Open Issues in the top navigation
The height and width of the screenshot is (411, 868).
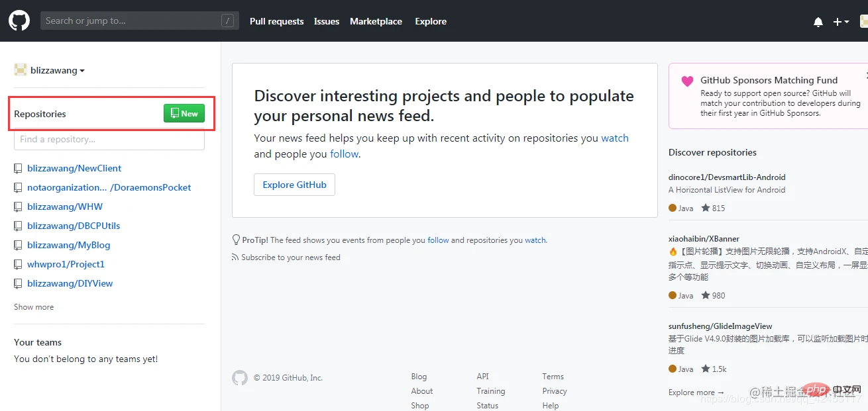coord(326,21)
